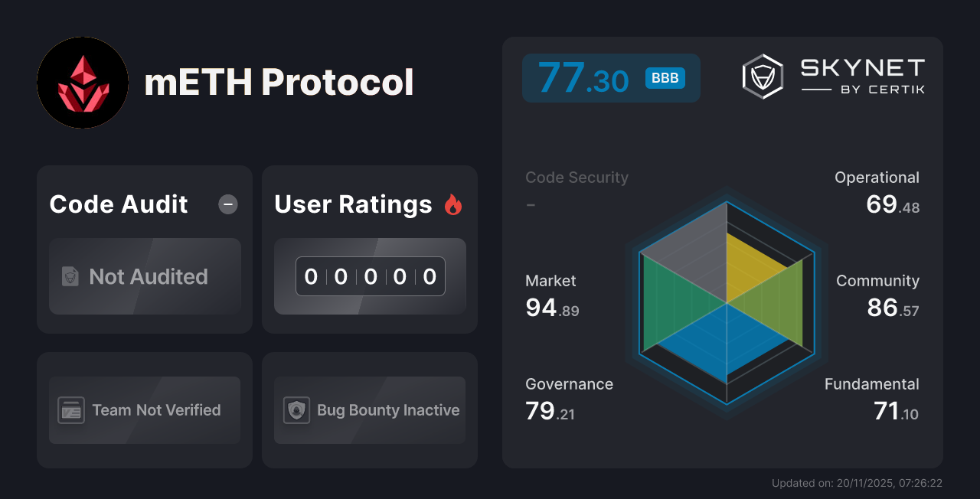Expand the Code Audit section
This screenshot has width=980, height=499.
[x=118, y=204]
